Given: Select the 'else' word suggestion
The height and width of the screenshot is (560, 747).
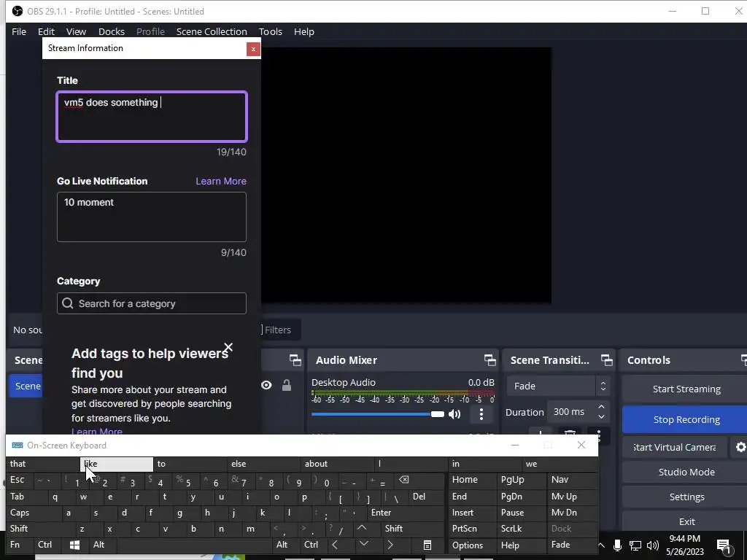Looking at the screenshot, I should 264,463.
